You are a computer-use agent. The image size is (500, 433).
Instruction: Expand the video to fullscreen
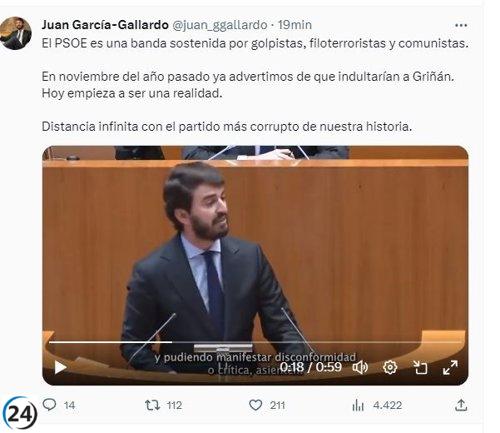pyautogui.click(x=450, y=367)
